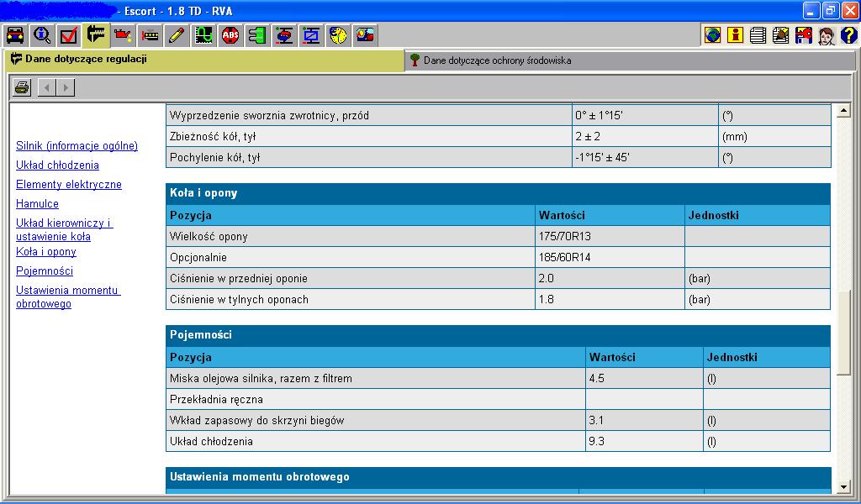This screenshot has height=504, width=861.
Task: Open the yellow information 'i' icon
Action: tap(735, 35)
